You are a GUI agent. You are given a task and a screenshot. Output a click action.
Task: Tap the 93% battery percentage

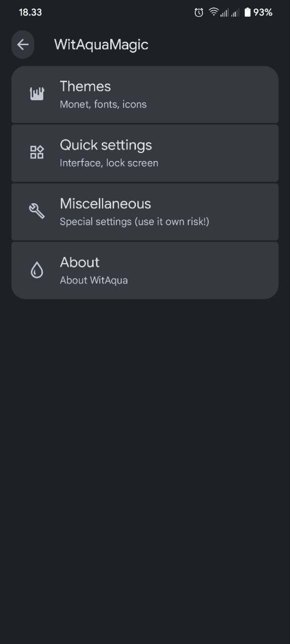(263, 13)
